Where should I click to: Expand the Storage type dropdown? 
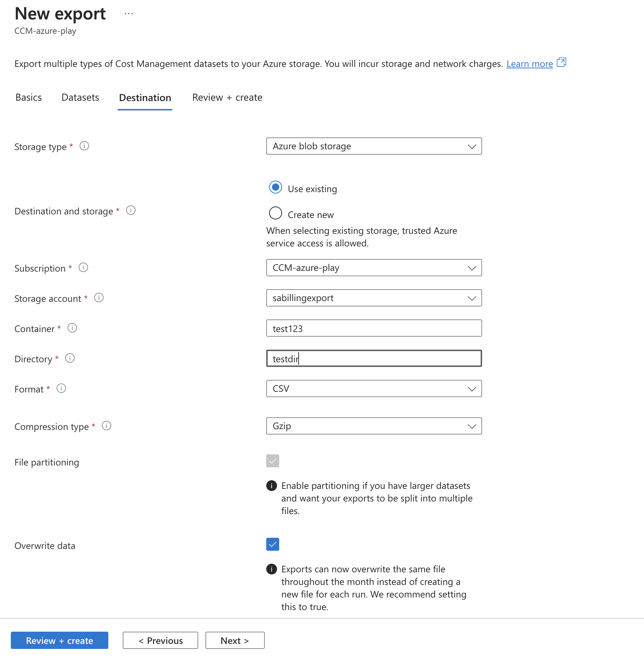pyautogui.click(x=374, y=146)
